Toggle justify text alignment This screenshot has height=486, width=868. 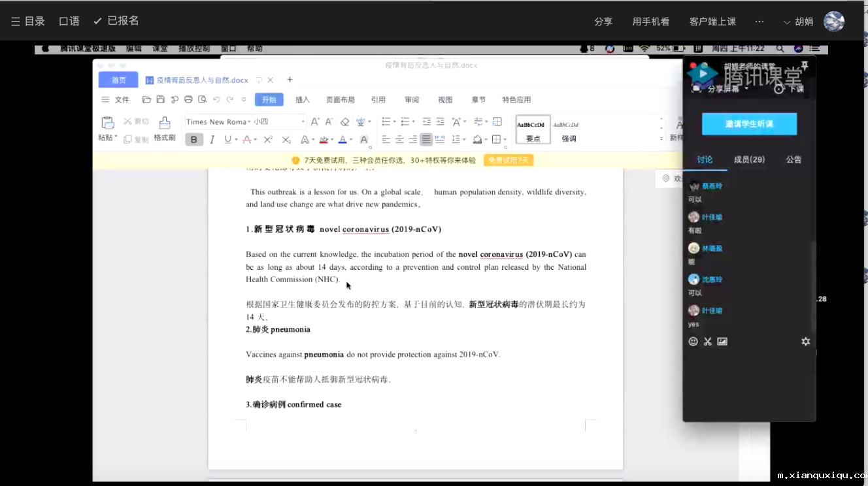426,140
